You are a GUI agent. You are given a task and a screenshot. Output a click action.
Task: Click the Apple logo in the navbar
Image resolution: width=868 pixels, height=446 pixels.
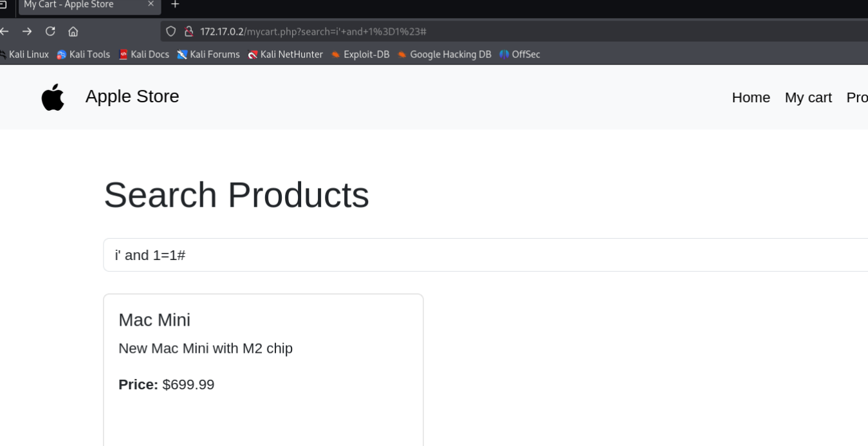click(53, 97)
